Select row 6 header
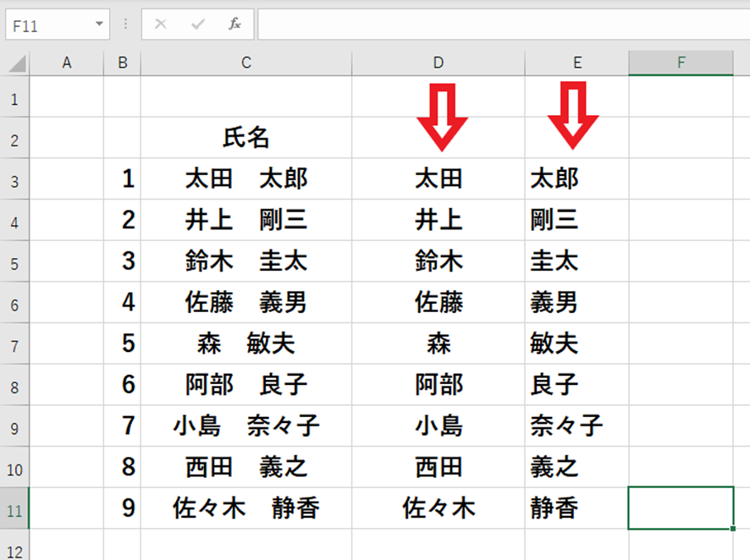 coord(14,302)
